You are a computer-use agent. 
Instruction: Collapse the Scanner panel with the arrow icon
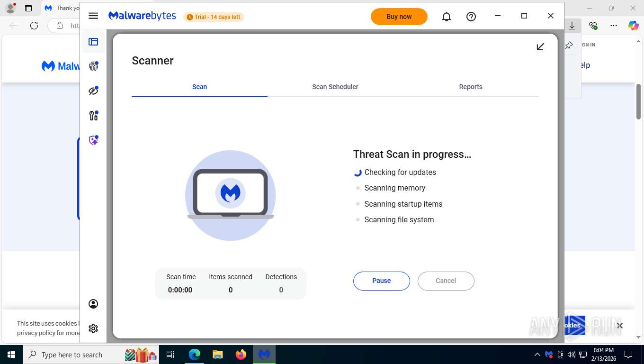(540, 46)
